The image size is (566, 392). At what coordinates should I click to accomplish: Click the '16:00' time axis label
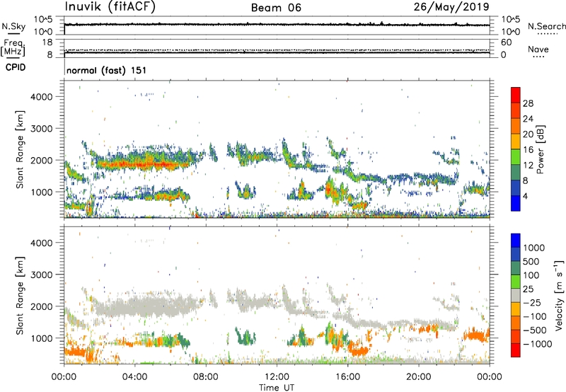pos(347,377)
